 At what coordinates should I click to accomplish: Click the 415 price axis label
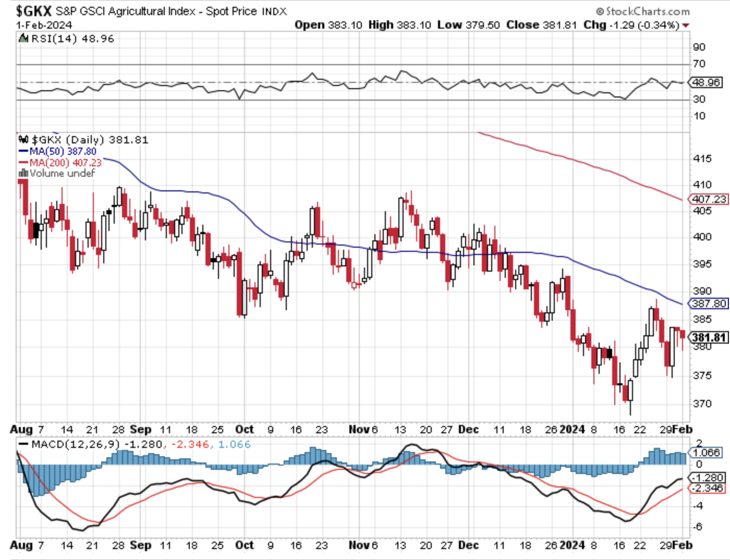(x=702, y=159)
